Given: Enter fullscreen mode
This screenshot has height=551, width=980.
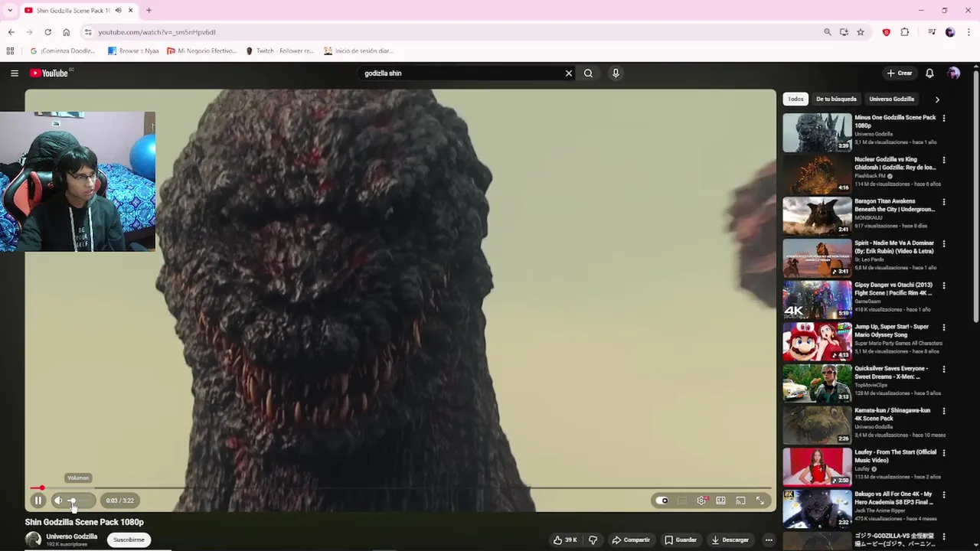Looking at the screenshot, I should click(x=760, y=500).
